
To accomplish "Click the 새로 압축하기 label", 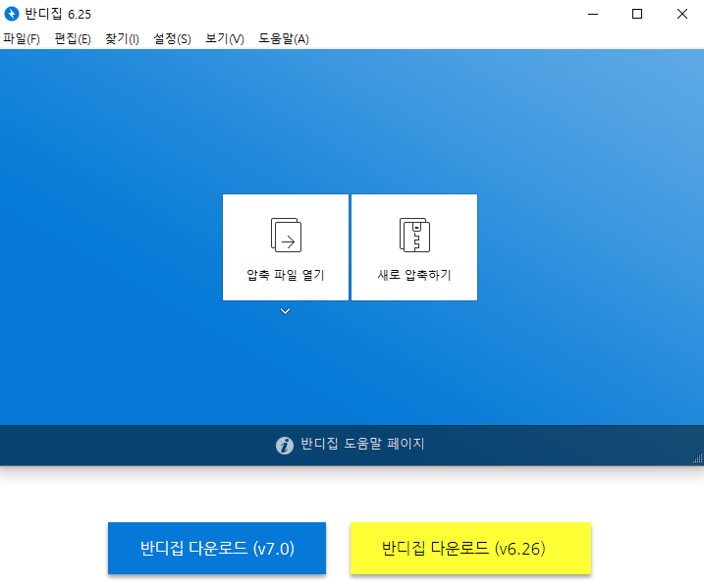I will point(414,275).
